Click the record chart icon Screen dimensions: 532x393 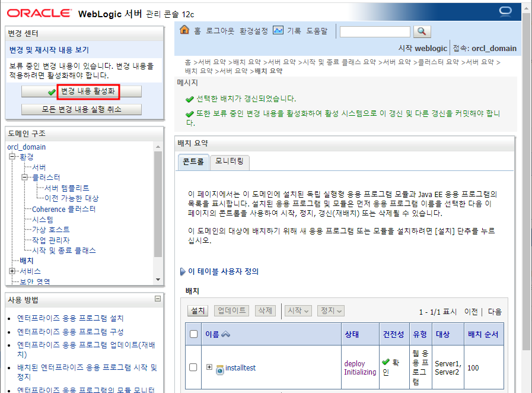tap(278, 30)
